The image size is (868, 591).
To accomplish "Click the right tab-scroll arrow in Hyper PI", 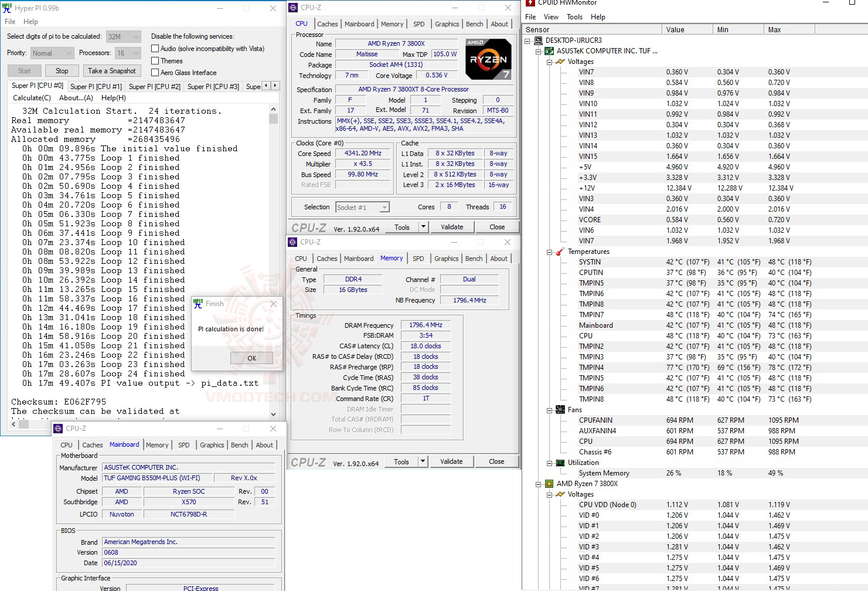I will [275, 86].
